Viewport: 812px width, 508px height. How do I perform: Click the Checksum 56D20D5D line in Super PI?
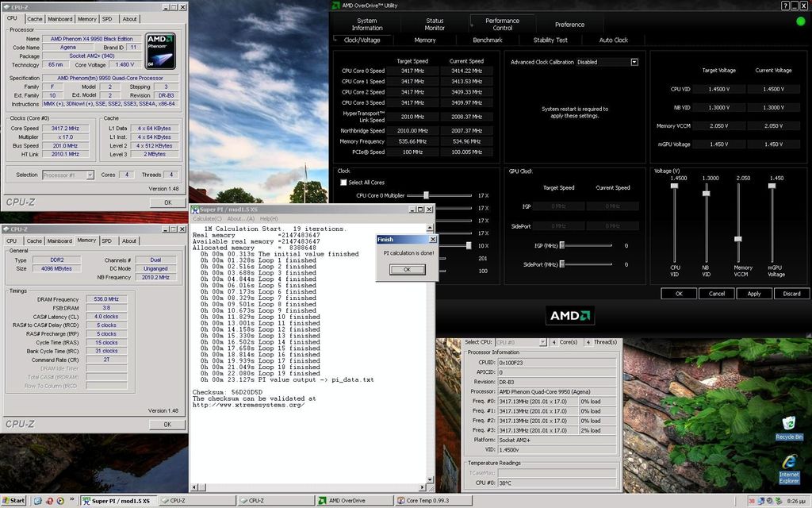pyautogui.click(x=228, y=392)
